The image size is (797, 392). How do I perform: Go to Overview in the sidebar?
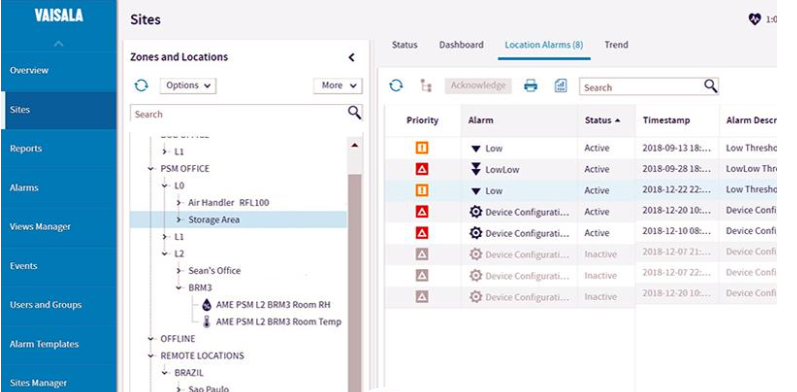point(58,70)
